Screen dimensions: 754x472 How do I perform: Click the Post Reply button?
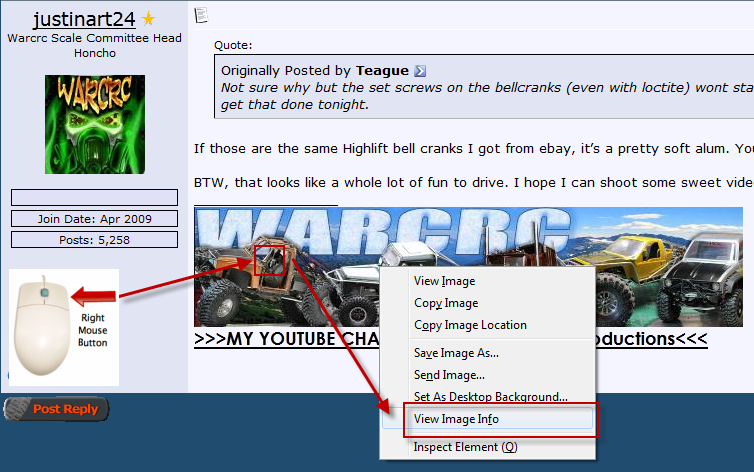click(x=56, y=409)
